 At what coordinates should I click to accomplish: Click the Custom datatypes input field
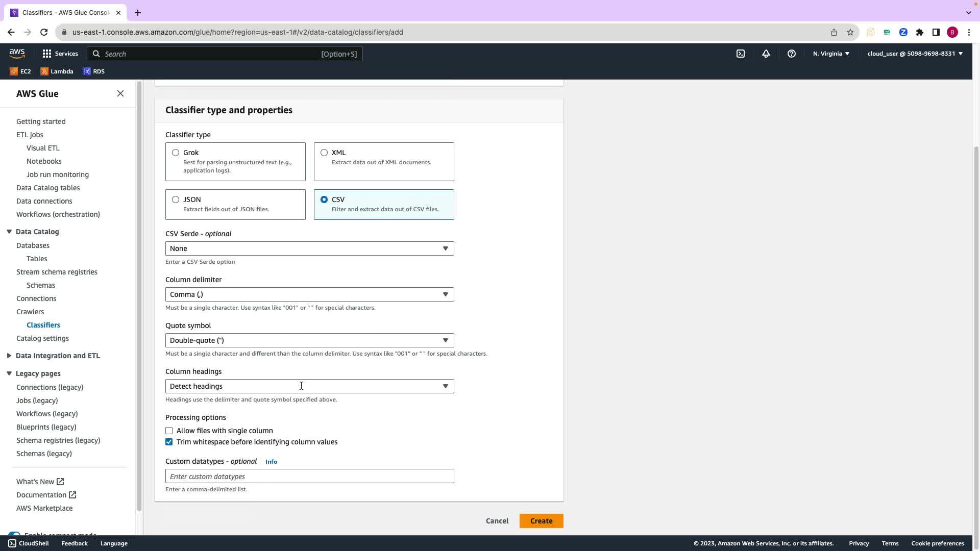click(309, 477)
